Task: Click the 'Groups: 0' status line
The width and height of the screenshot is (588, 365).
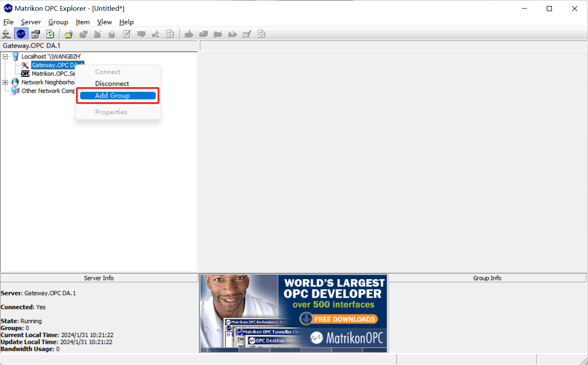Action: (x=15, y=328)
